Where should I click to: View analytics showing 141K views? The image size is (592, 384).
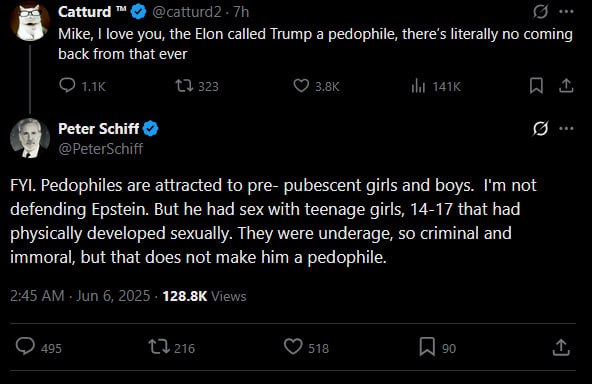point(418,86)
